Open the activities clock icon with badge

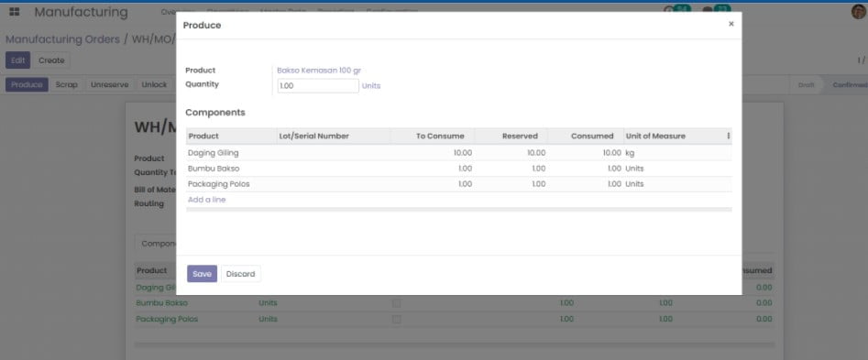coord(677,9)
